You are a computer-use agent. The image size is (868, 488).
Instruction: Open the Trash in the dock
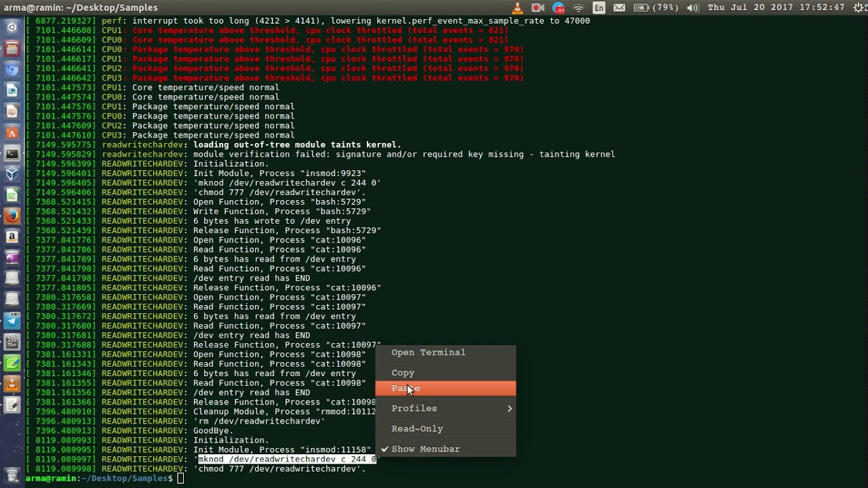pos(12,474)
